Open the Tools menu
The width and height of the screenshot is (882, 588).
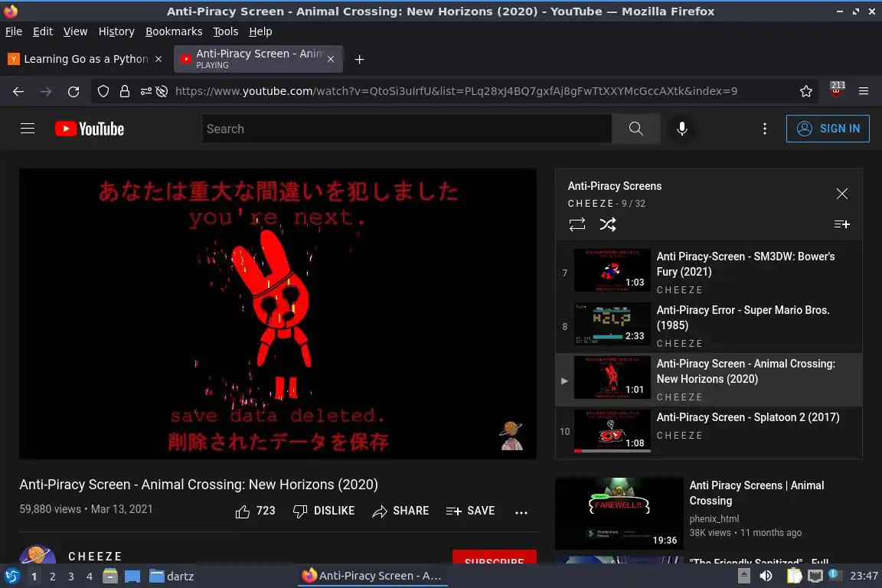pos(226,31)
